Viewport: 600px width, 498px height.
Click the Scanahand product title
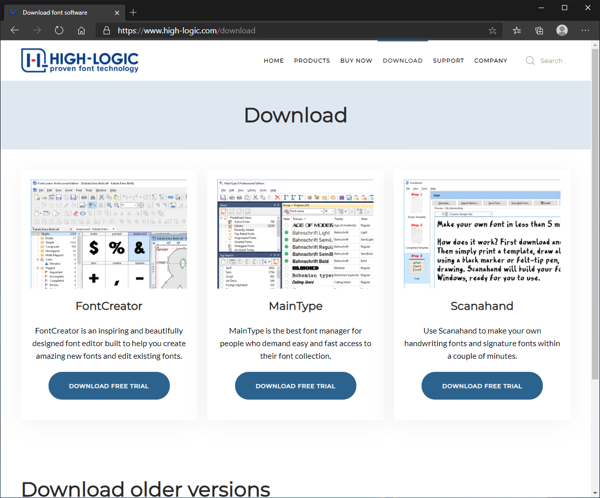click(482, 306)
